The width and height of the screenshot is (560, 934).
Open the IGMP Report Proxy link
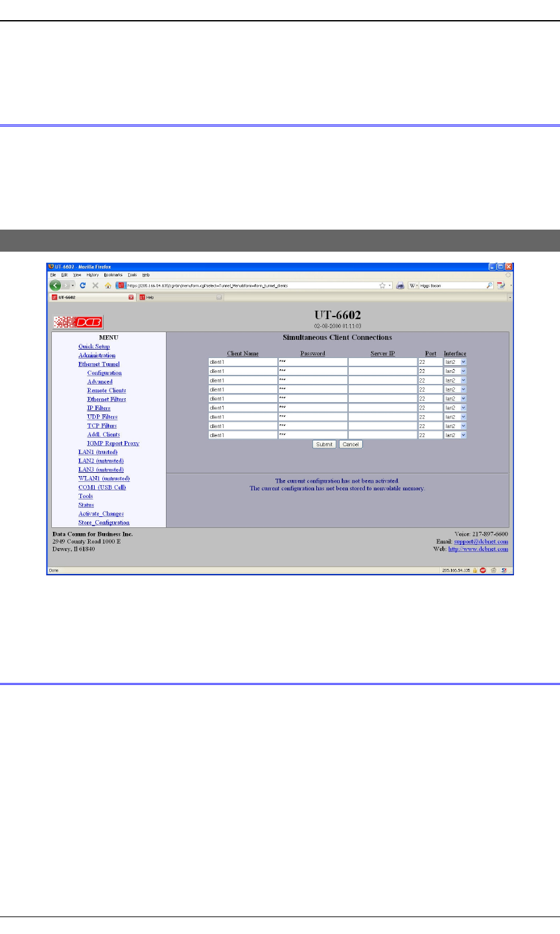113,443
